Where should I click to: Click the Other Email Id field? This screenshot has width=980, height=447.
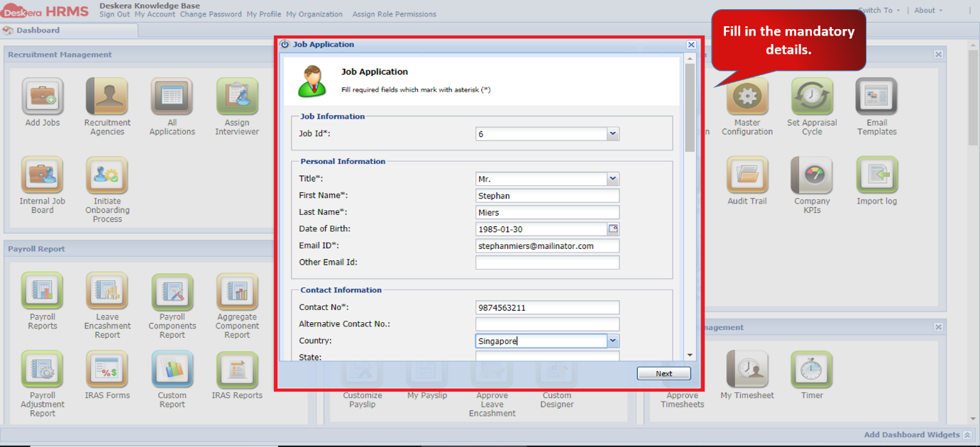coord(547,263)
